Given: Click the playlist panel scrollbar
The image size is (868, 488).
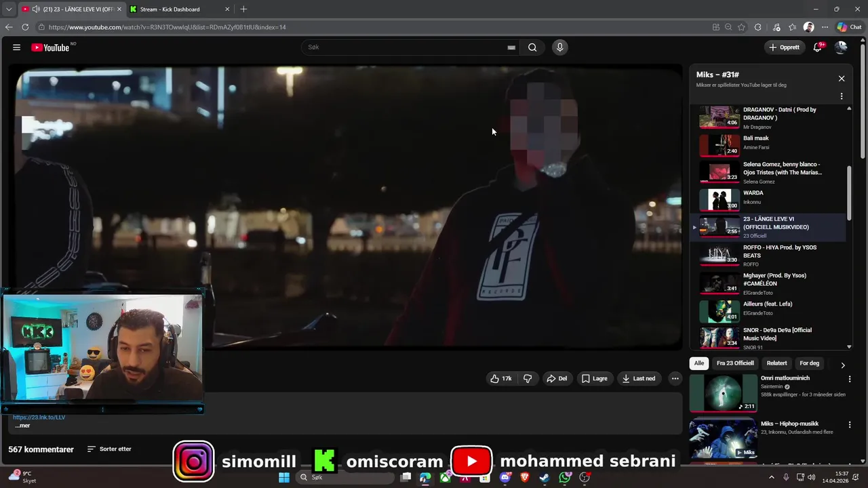Looking at the screenshot, I should coord(849,192).
